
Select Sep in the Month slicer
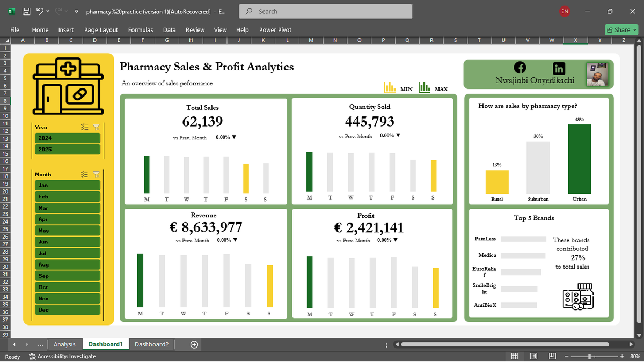(x=68, y=276)
